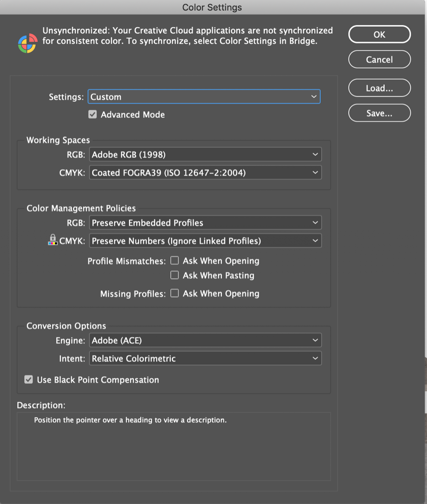Screen dimensions: 427x504
Task: Click the Creative Cloud color sync icon
Action: pos(28,43)
